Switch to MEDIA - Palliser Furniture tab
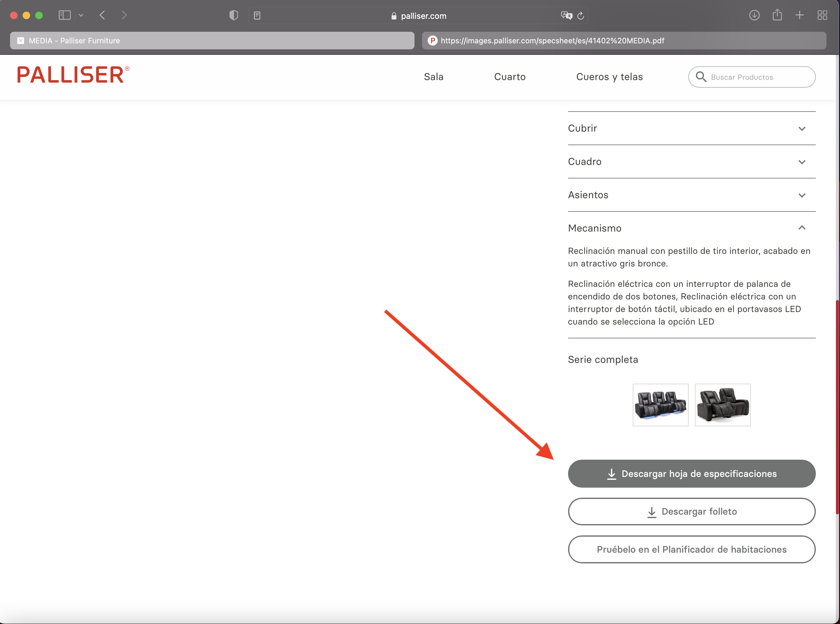Image resolution: width=840 pixels, height=624 pixels. coord(212,41)
